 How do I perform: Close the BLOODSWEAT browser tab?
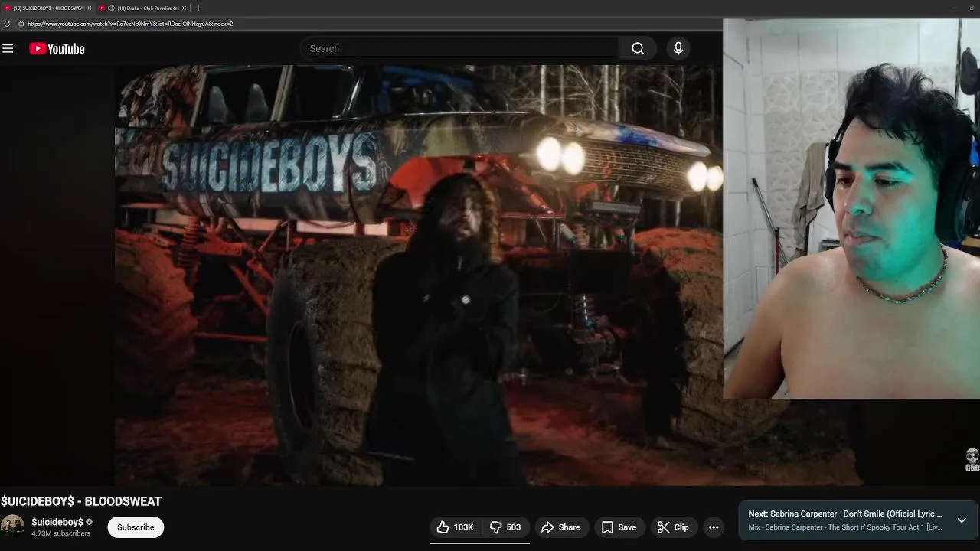[89, 8]
